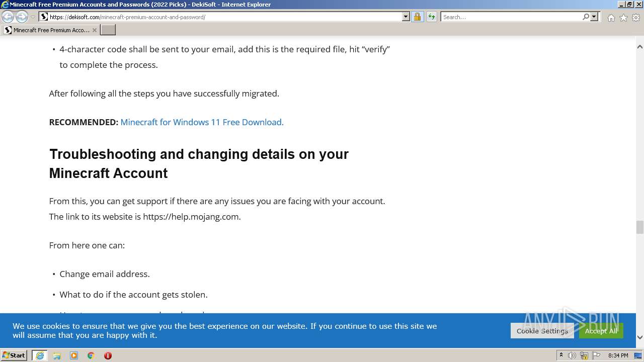Open the Tools gear icon

636,18
